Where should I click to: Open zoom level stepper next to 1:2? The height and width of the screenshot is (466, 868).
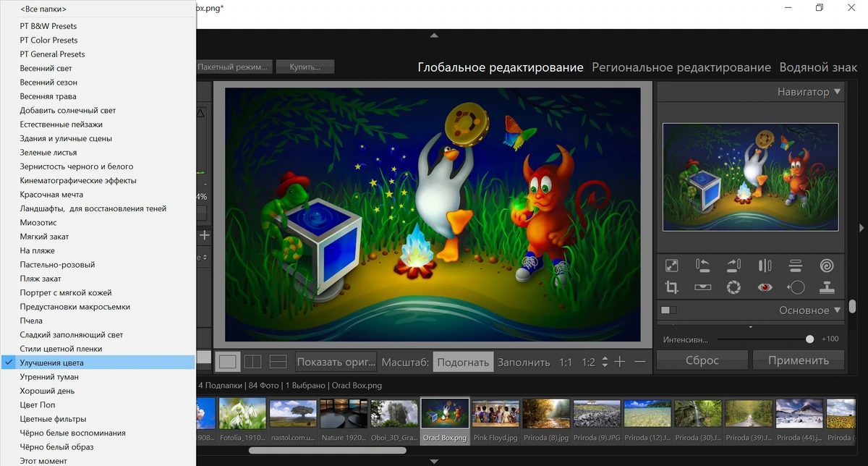point(605,362)
